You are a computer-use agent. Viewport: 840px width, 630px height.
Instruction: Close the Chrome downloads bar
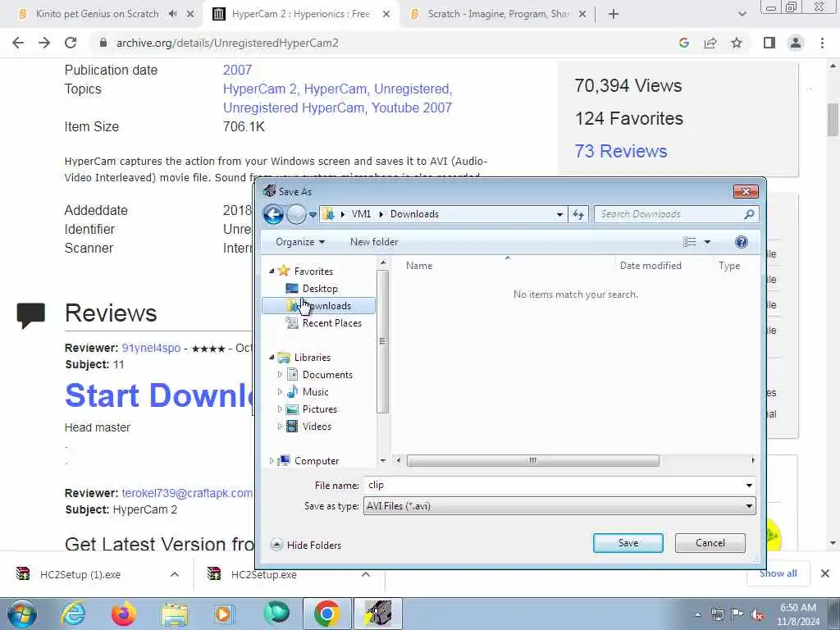[x=825, y=573]
